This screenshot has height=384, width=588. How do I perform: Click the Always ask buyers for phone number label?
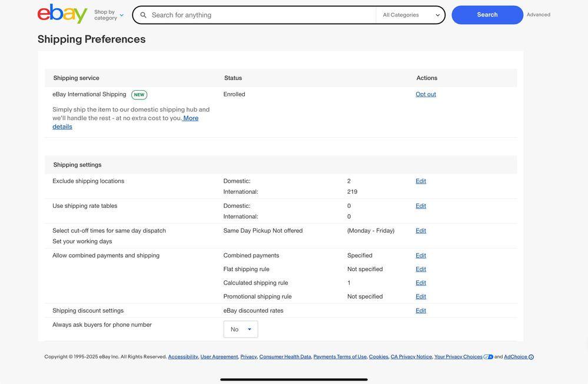point(102,325)
